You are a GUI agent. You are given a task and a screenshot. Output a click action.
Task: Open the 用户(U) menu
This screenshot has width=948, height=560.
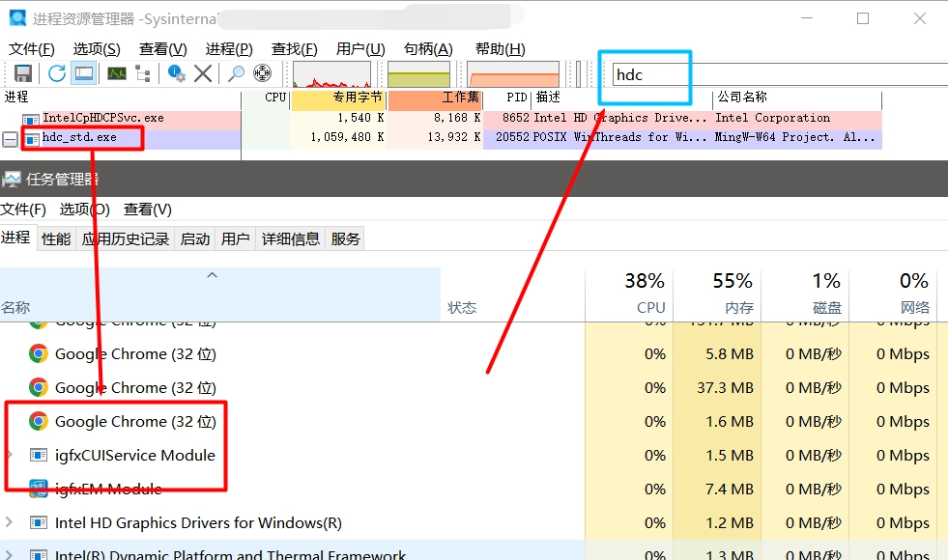tap(360, 49)
